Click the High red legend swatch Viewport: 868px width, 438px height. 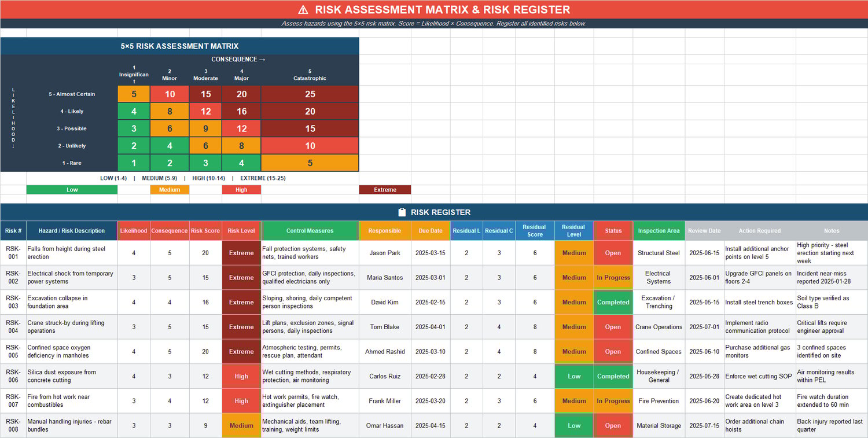[x=241, y=189]
